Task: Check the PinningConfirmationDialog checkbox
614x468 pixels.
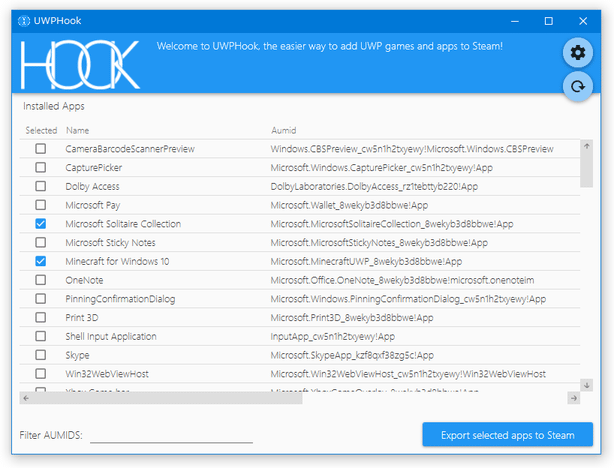Action: [x=40, y=299]
